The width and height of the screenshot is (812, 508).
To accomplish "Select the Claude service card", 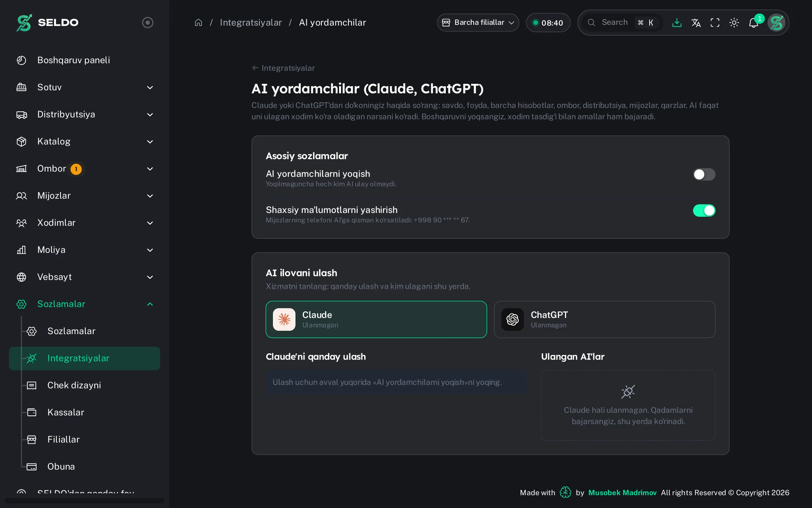I will pyautogui.click(x=376, y=319).
